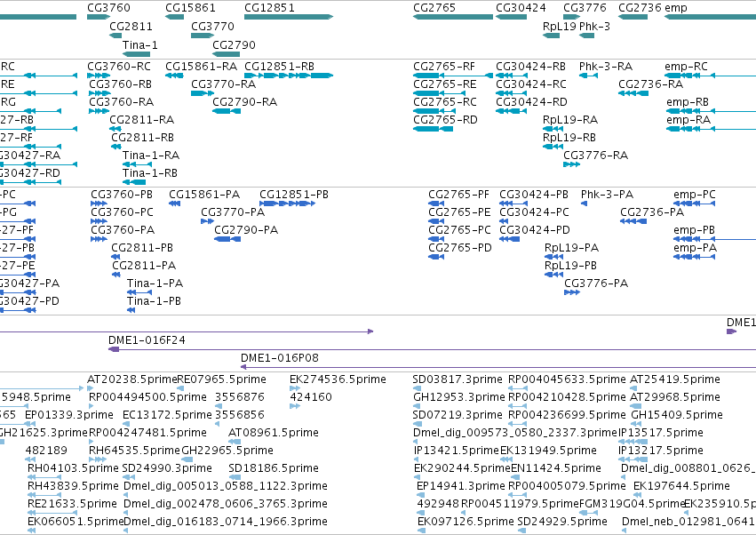The image size is (756, 535).
Task: Click EST RE07965.5prime
Action: [222, 379]
